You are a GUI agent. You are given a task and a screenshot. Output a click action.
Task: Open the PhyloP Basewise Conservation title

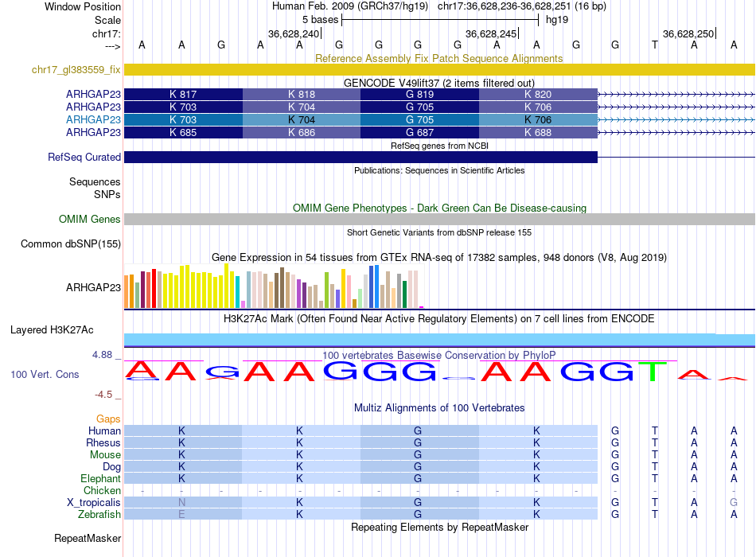(x=438, y=356)
